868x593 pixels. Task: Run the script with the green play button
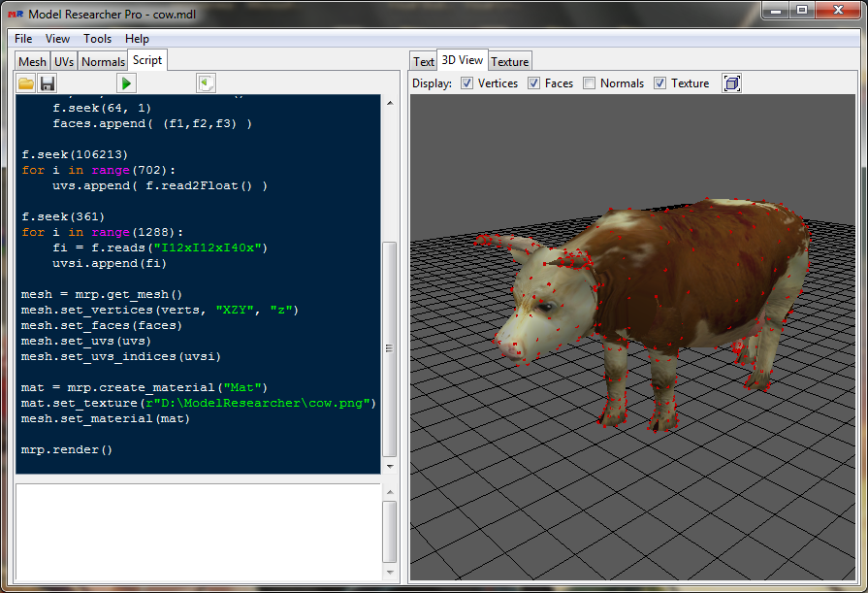(x=126, y=83)
